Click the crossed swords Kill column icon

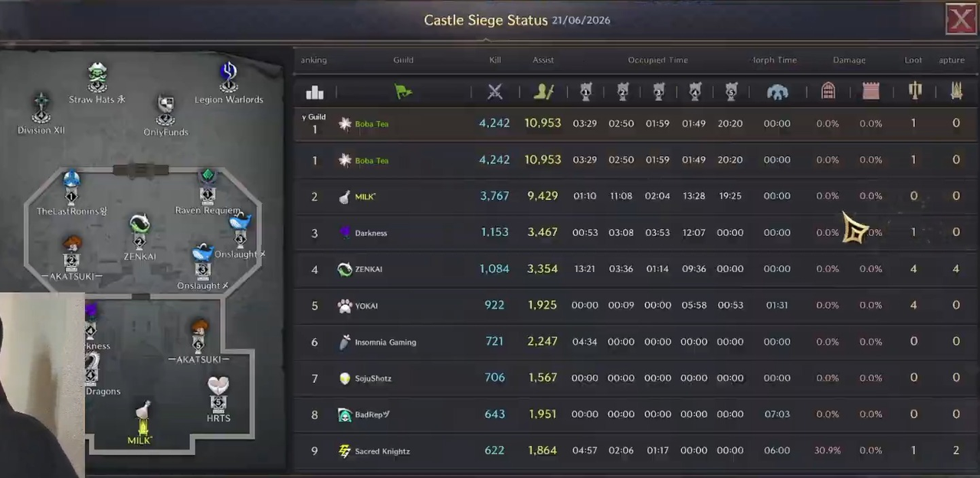tap(495, 92)
